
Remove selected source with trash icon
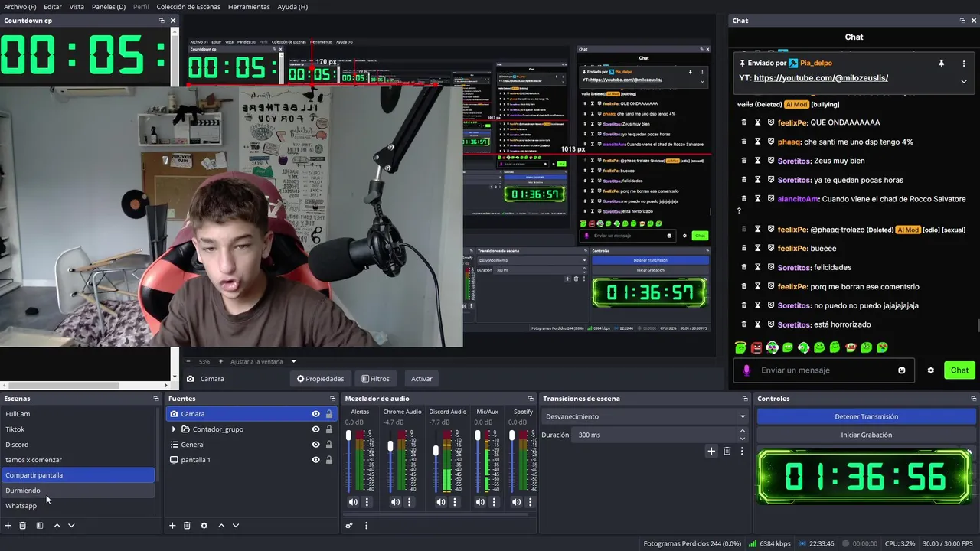tap(187, 526)
